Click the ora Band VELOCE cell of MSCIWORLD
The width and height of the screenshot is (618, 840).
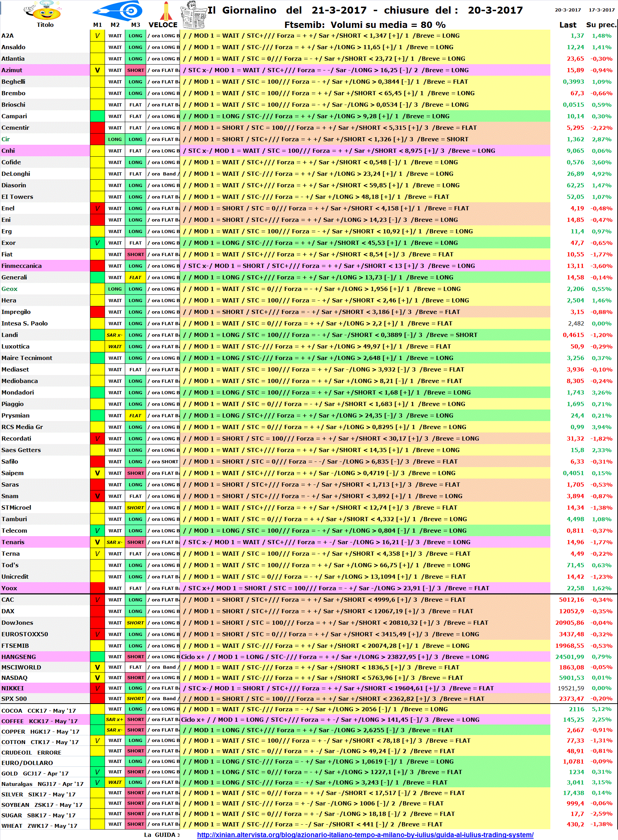pyautogui.click(x=164, y=667)
